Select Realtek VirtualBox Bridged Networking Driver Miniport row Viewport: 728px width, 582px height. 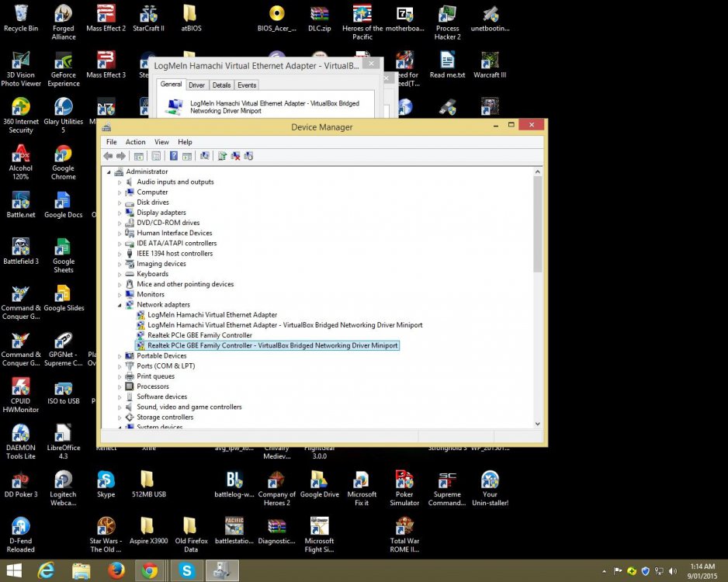267,345
